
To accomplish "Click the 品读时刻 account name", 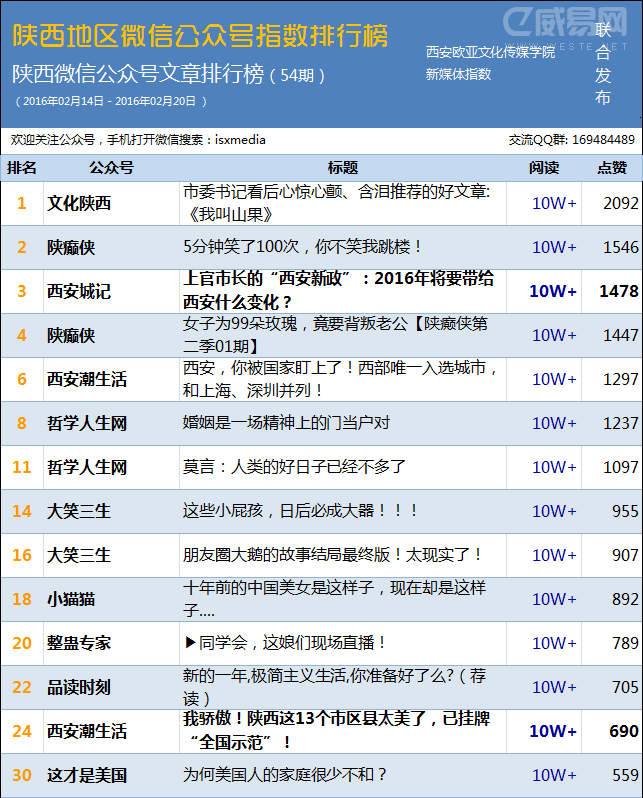I will coord(80,687).
